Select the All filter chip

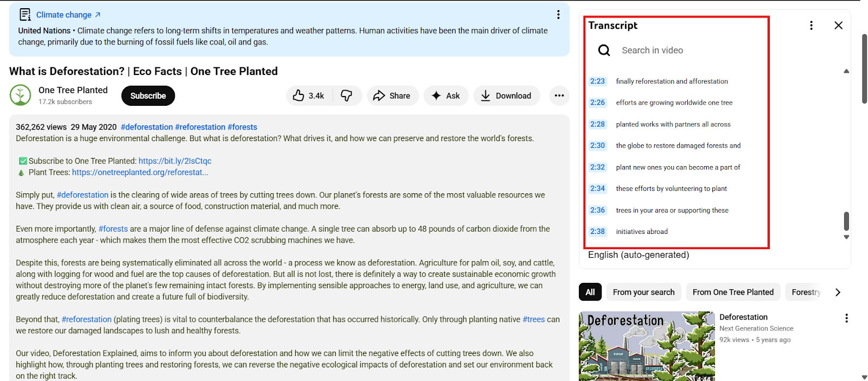point(590,292)
